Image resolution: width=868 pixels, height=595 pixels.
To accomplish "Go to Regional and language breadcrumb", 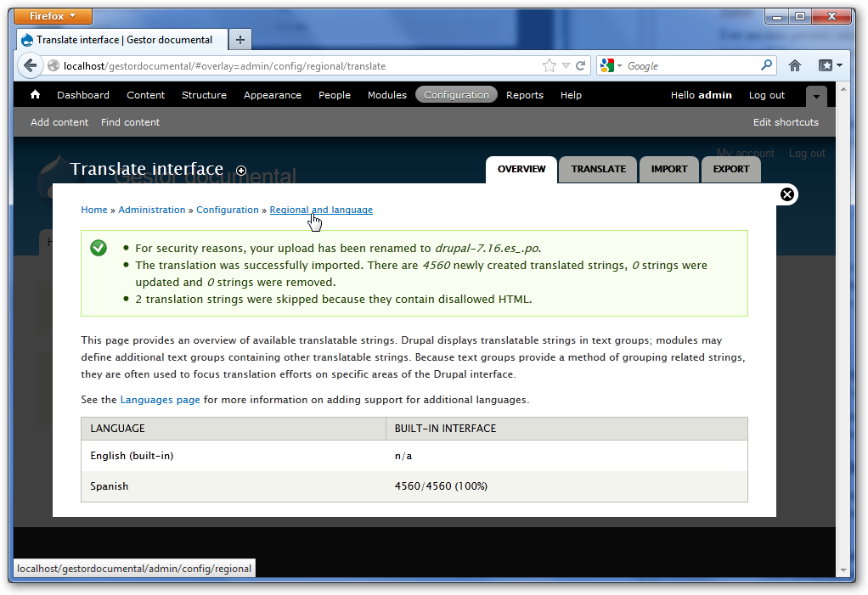I will click(321, 210).
